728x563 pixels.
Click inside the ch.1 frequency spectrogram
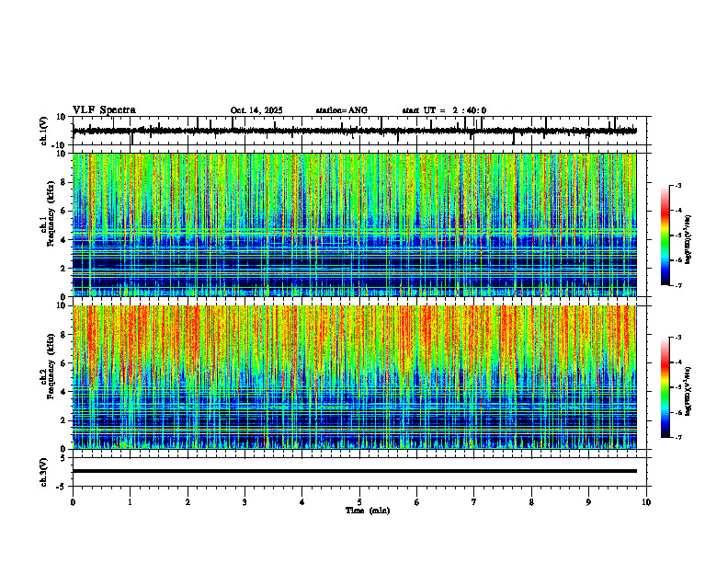pos(354,224)
